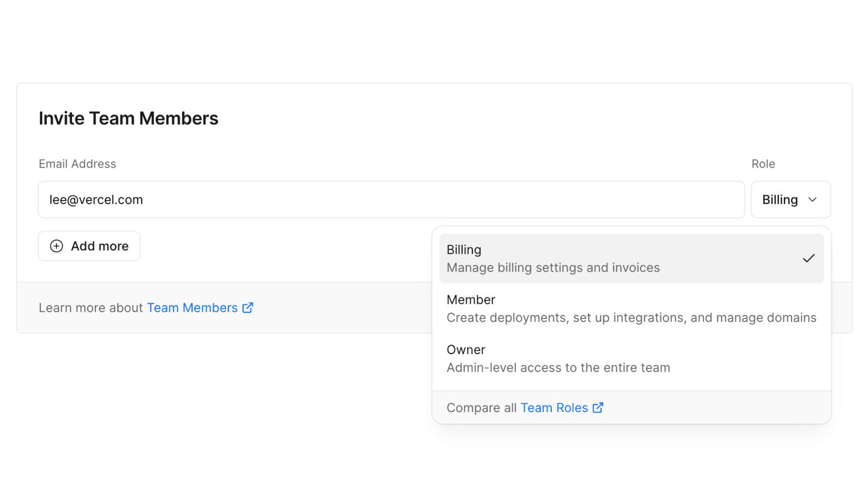
Task: Expand the Role selector using its chevron arrow
Action: 812,200
